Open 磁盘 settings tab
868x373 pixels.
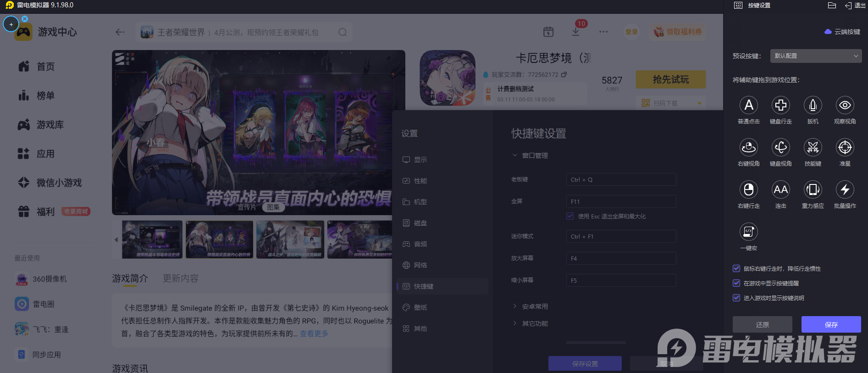pos(442,223)
